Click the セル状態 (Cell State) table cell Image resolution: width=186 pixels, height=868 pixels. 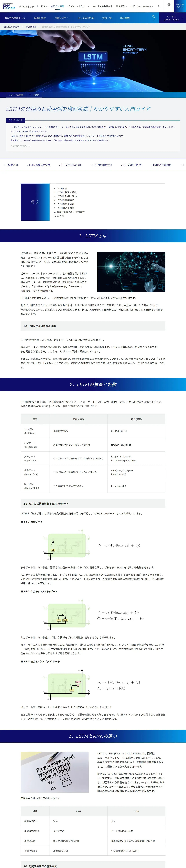click(x=35, y=431)
